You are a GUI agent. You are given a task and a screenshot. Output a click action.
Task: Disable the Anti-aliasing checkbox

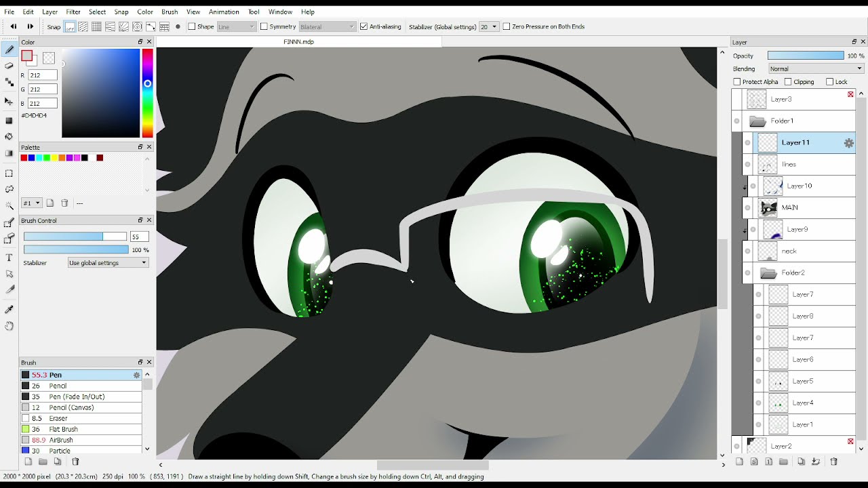point(363,26)
